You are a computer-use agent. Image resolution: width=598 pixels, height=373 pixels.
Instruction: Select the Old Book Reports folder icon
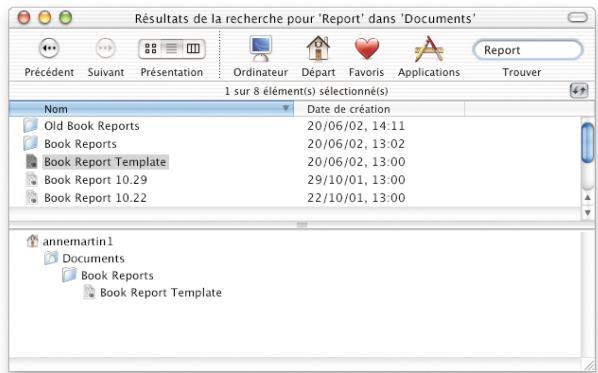tap(31, 125)
